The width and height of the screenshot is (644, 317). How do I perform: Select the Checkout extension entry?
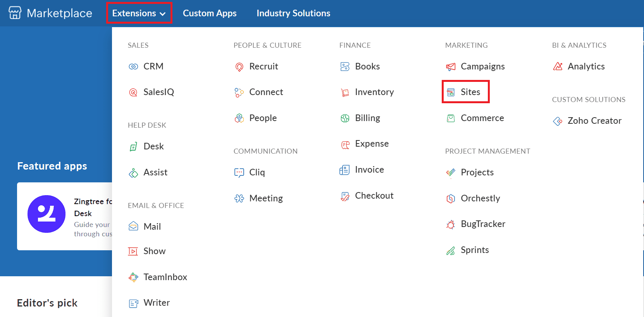[374, 196]
